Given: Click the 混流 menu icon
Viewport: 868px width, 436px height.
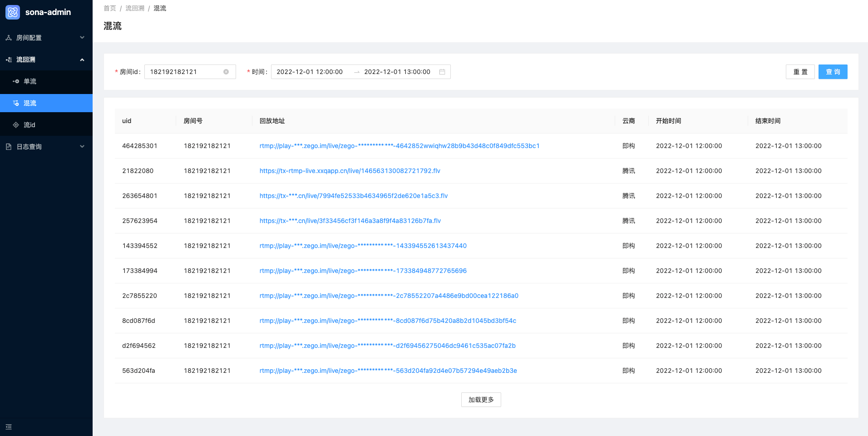Looking at the screenshot, I should (16, 103).
